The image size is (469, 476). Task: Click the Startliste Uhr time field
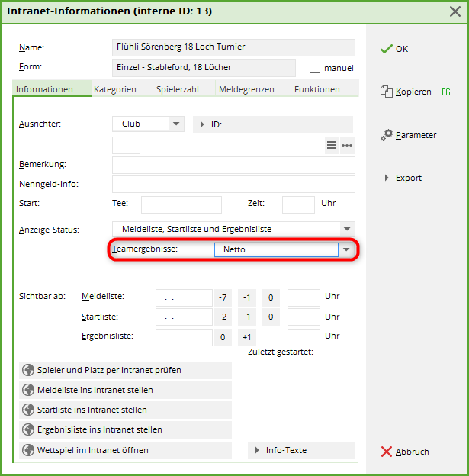click(304, 317)
